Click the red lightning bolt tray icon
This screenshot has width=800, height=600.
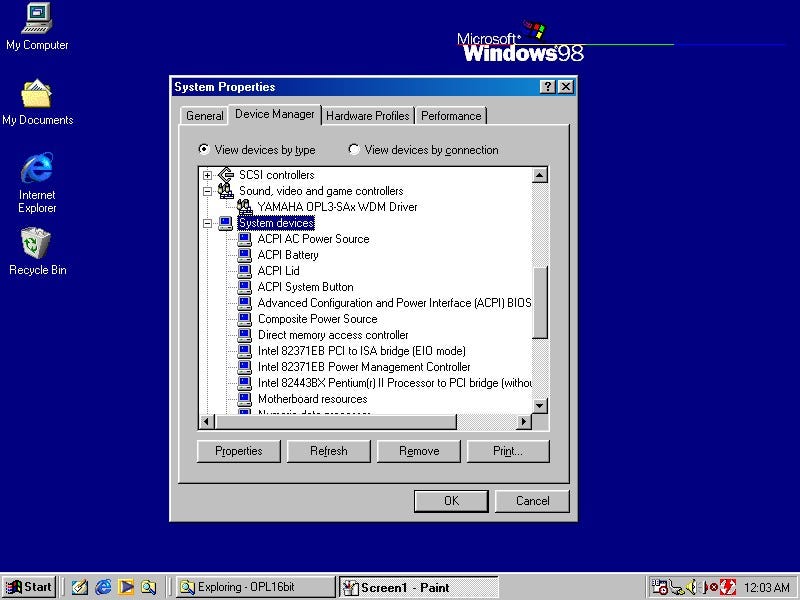(x=728, y=587)
